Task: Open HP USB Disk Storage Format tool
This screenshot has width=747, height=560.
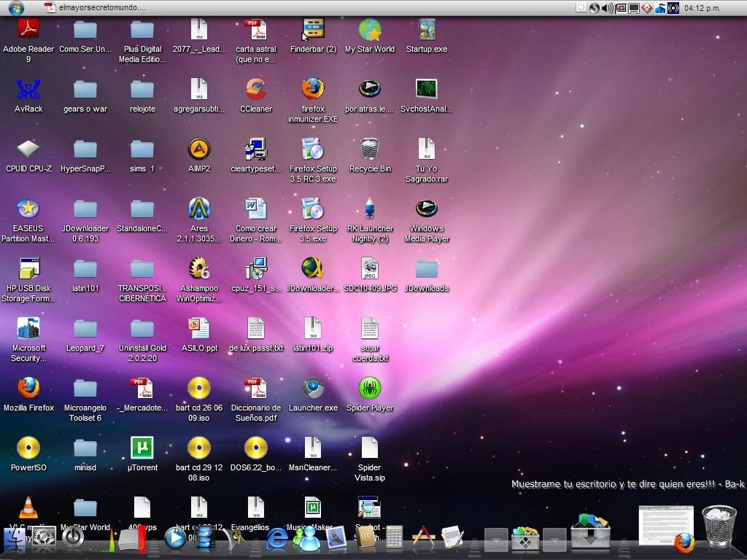Action: tap(28, 268)
